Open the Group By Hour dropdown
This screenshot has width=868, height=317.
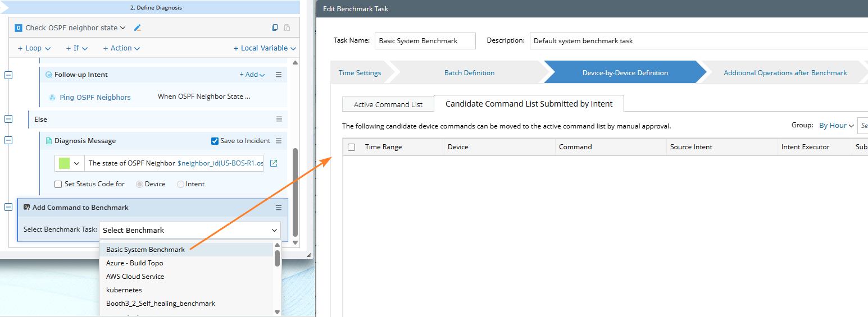point(837,126)
